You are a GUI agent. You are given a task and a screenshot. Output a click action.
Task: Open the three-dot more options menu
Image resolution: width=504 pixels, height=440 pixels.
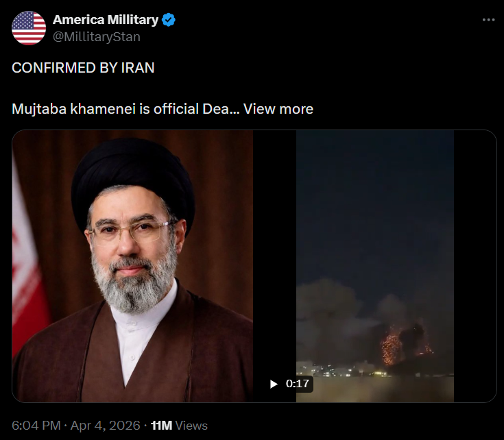coord(488,21)
